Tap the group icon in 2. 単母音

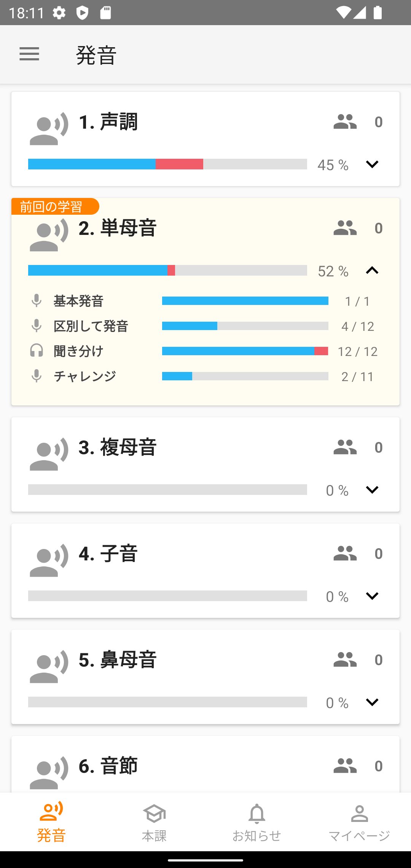click(x=345, y=228)
